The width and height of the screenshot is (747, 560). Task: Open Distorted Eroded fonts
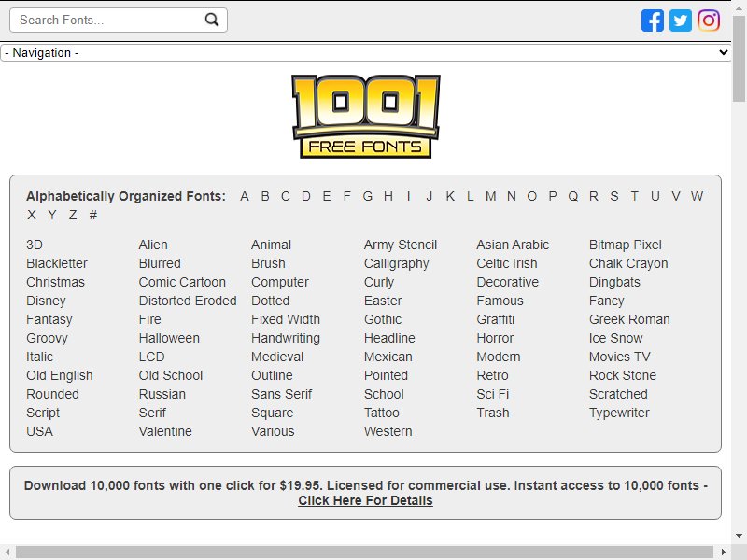(x=188, y=301)
